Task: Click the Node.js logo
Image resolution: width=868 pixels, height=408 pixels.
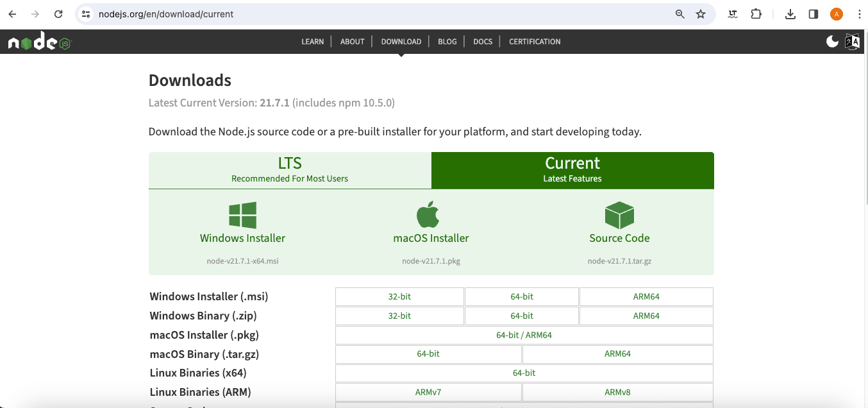Action: (x=40, y=41)
